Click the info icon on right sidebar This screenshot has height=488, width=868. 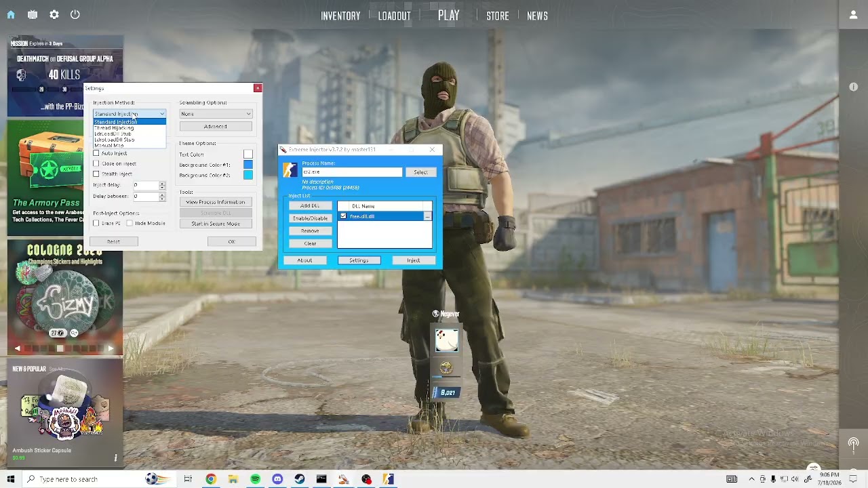pos(853,87)
